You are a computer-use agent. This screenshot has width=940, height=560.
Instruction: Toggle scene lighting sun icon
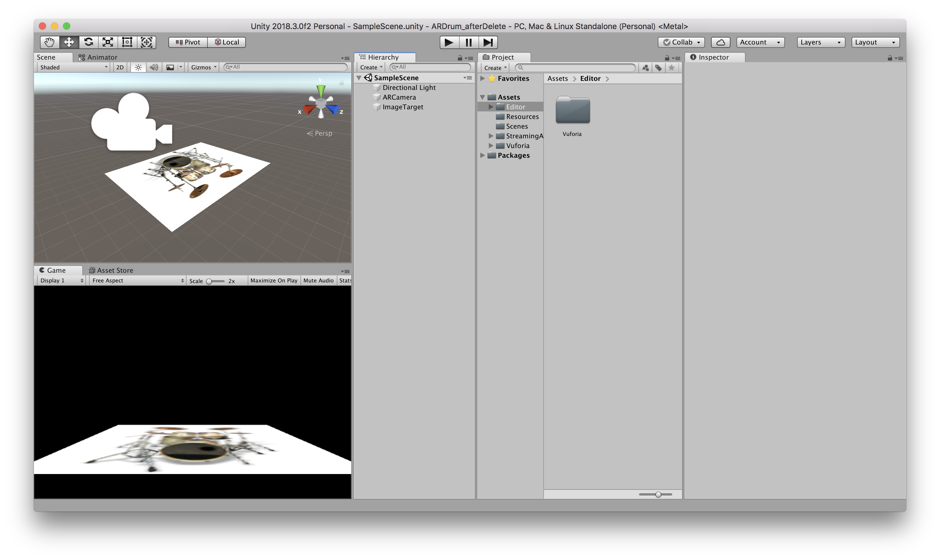tap(138, 67)
